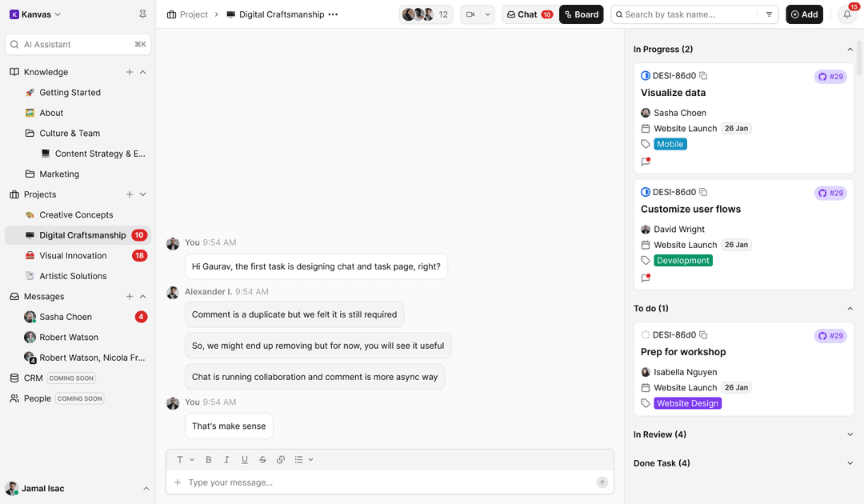Image resolution: width=864 pixels, height=504 pixels.
Task: Click the Mobile tag on Visualize data
Action: click(670, 144)
